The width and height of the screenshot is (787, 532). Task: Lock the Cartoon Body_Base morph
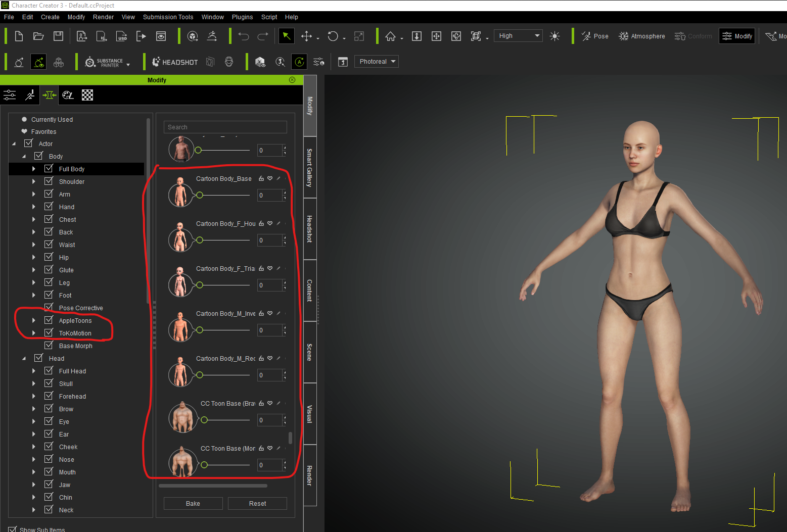coord(261,178)
